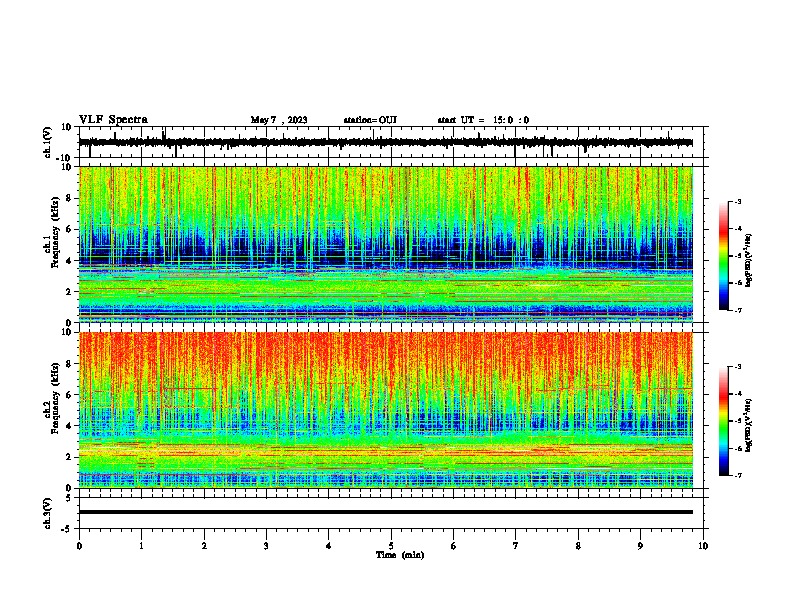Click the ch.1(V) waveform trace panel
The height and width of the screenshot is (612, 792).
[391, 142]
